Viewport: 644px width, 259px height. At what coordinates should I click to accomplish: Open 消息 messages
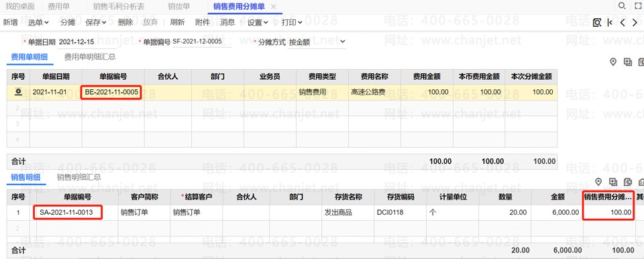pos(227,23)
